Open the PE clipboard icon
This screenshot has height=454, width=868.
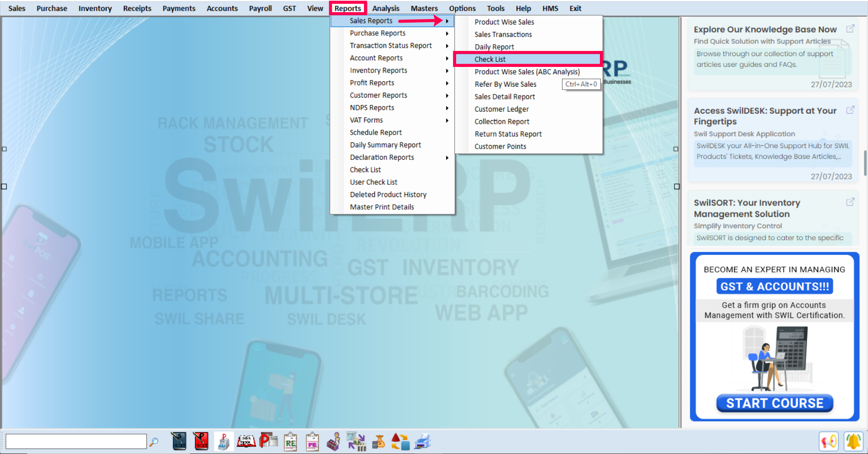click(x=312, y=441)
